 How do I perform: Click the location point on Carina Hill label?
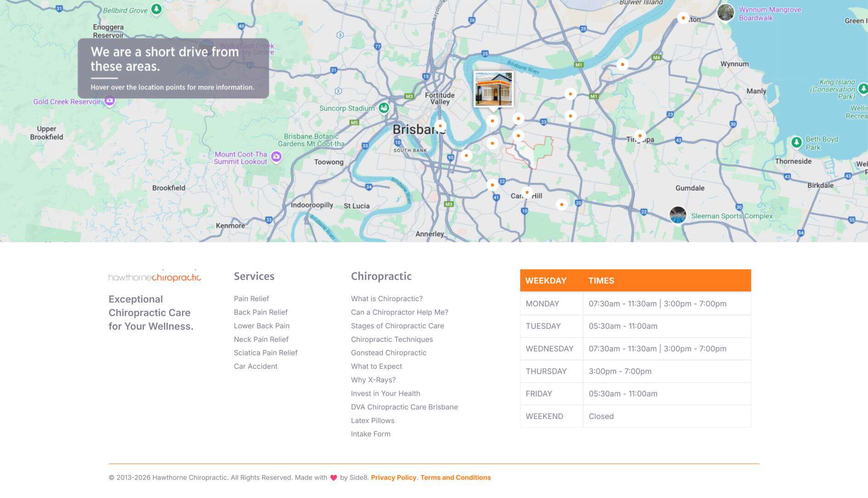point(527,192)
